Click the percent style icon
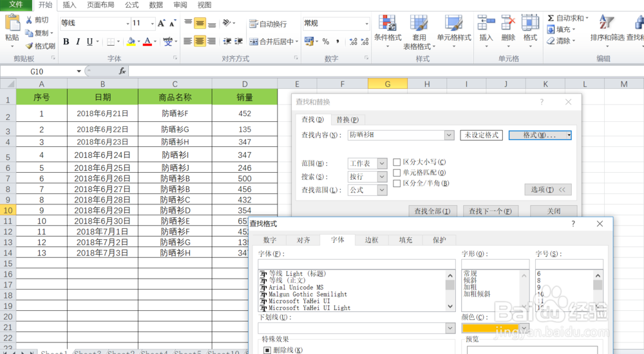 (x=326, y=41)
